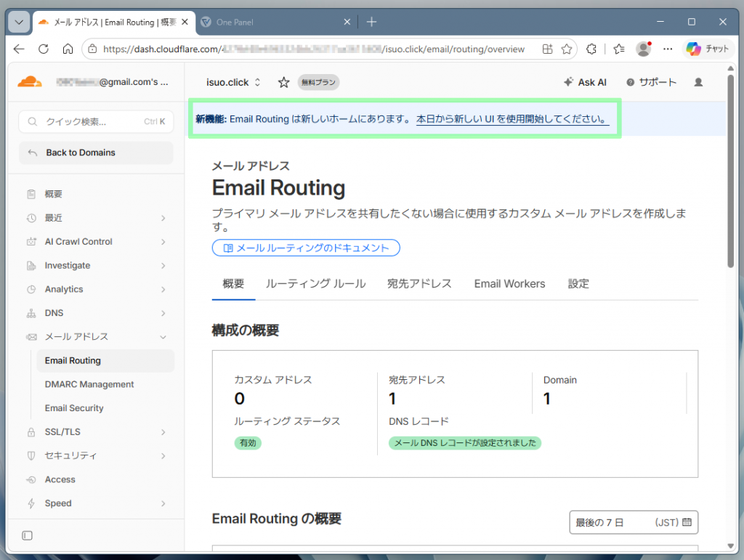This screenshot has height=560, width=744.
Task: Switch to 設定 tab
Action: tap(578, 284)
